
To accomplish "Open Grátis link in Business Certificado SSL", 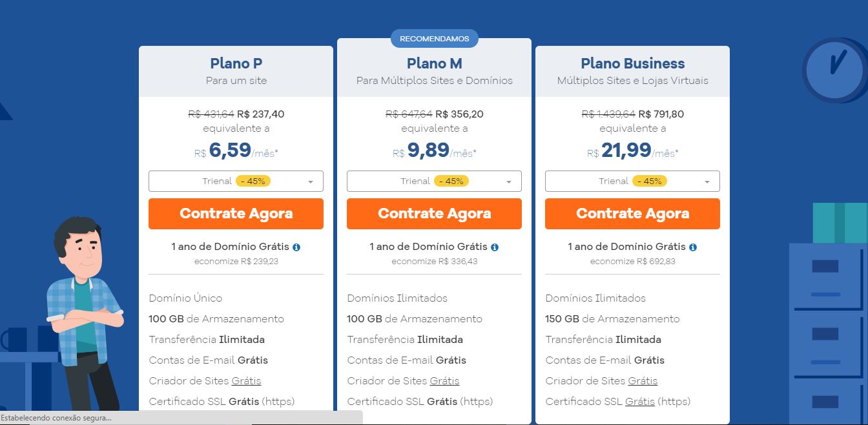I will [640, 402].
